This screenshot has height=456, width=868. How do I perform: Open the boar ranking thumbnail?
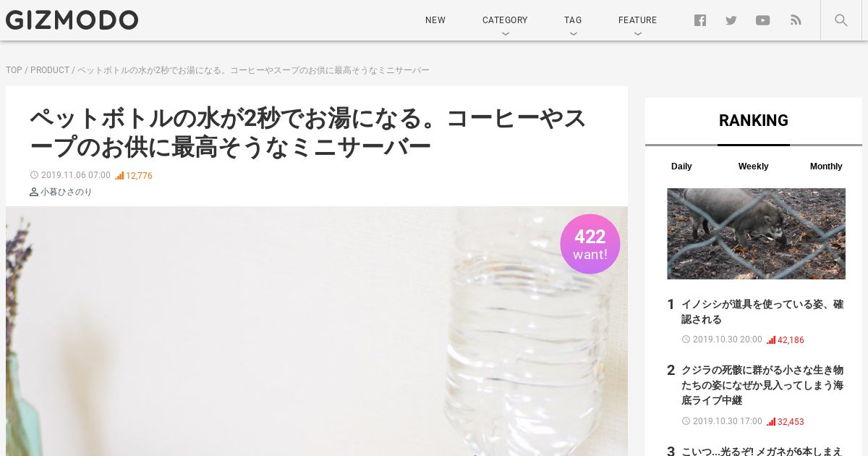point(756,234)
